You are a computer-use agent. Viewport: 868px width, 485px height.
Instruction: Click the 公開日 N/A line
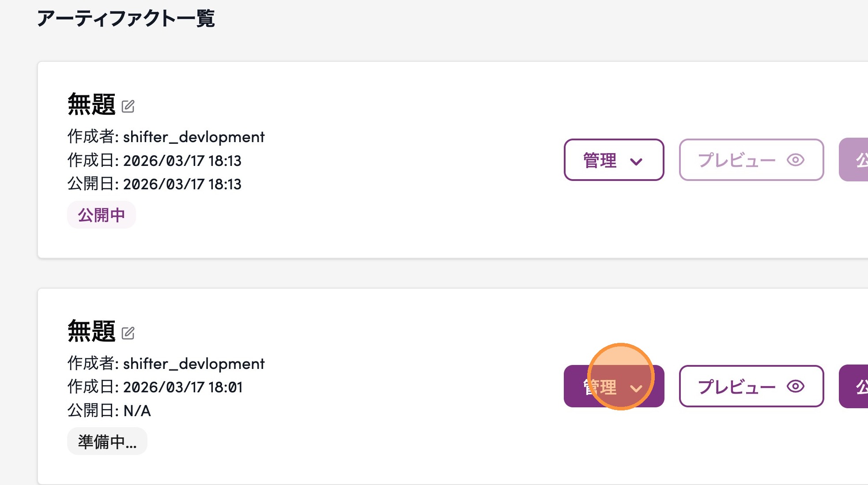pos(109,410)
